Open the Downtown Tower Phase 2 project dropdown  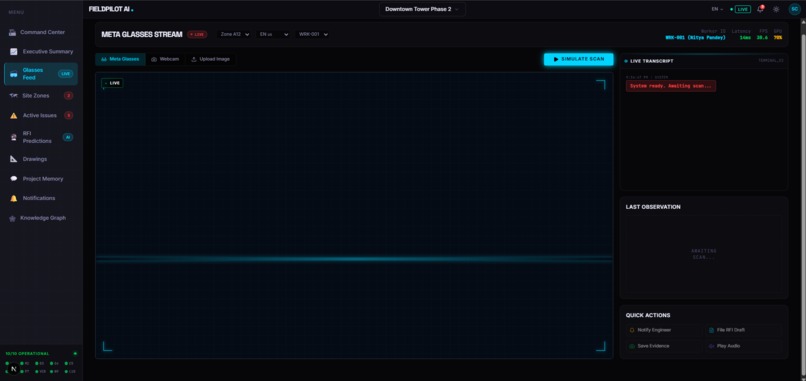[422, 9]
